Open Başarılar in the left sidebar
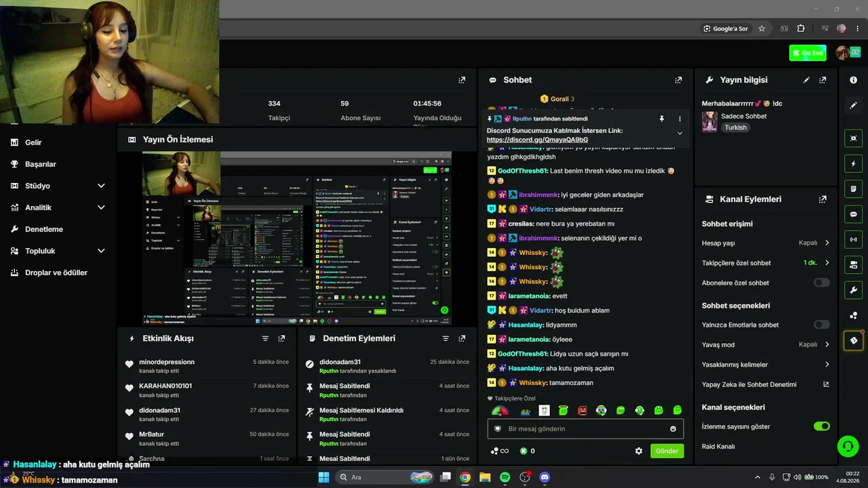868x488 pixels. [40, 164]
